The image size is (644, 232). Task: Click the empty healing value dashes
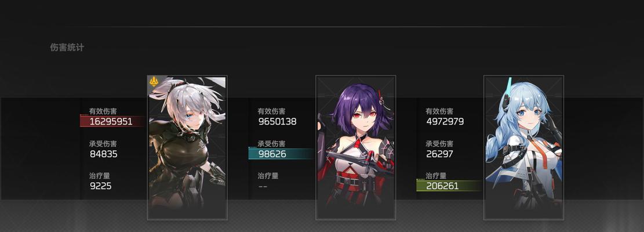coord(263,186)
